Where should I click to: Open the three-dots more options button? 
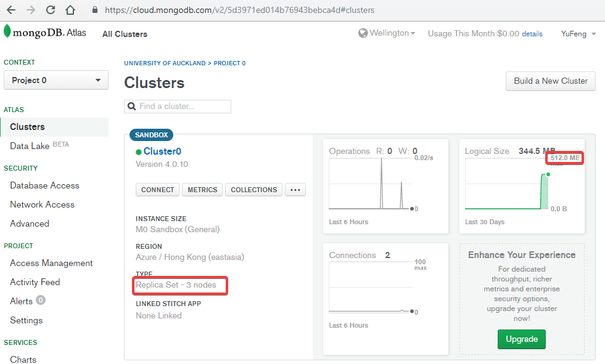click(x=295, y=190)
